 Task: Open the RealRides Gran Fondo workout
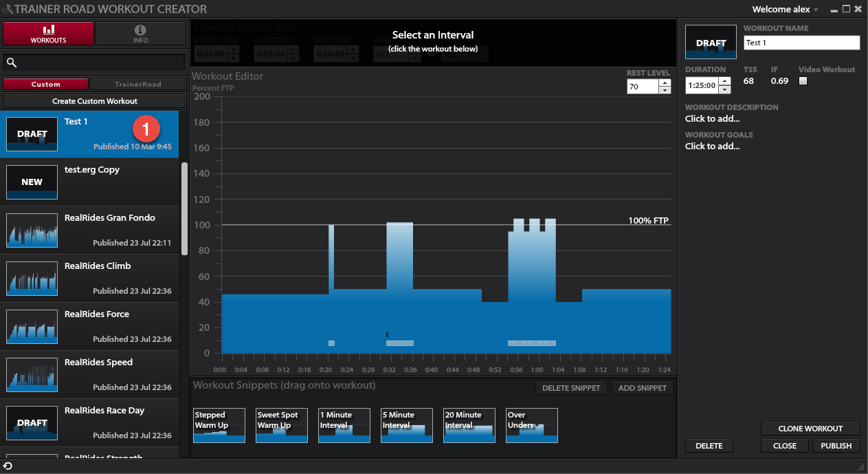pyautogui.click(x=89, y=230)
